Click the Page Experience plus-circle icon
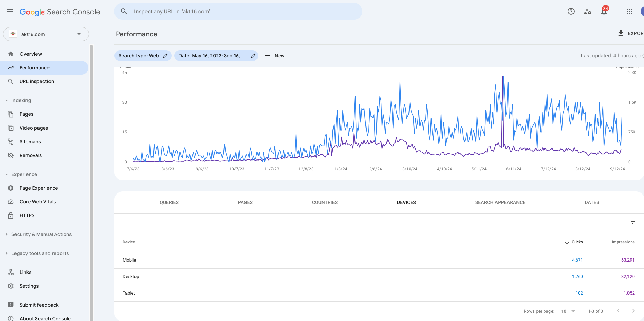The width and height of the screenshot is (644, 321). pos(11,188)
